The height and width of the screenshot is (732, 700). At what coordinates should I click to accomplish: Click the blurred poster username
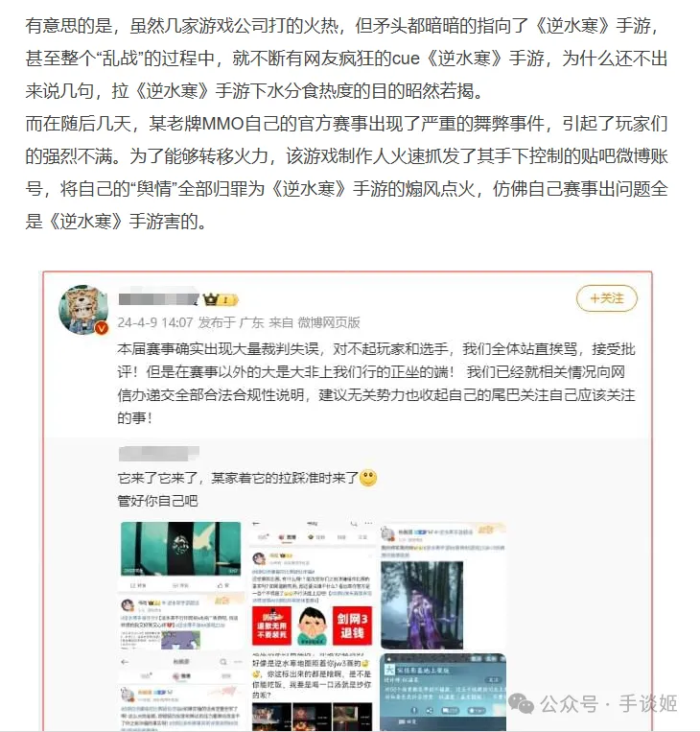[158, 299]
